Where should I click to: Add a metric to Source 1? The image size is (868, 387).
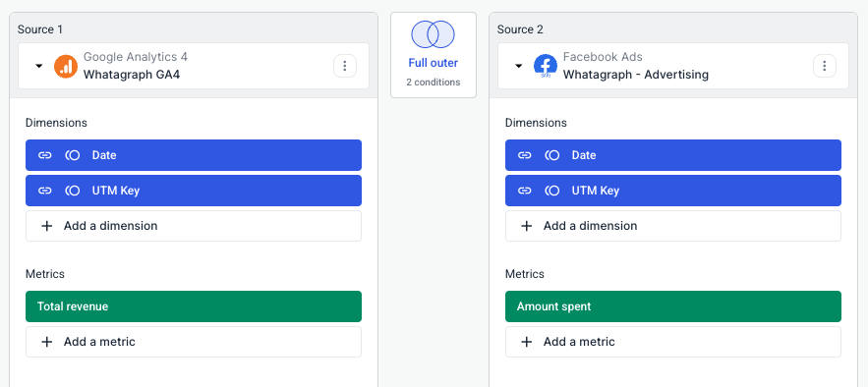click(x=194, y=342)
